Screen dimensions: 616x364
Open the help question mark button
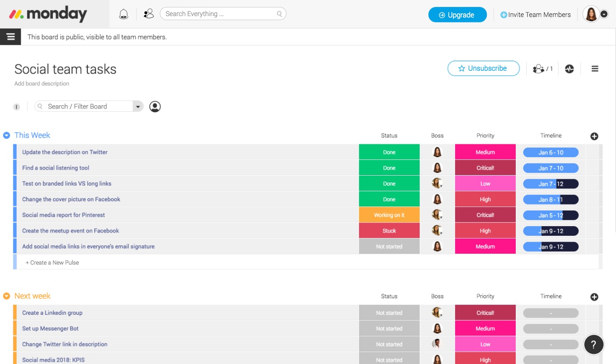point(593,345)
